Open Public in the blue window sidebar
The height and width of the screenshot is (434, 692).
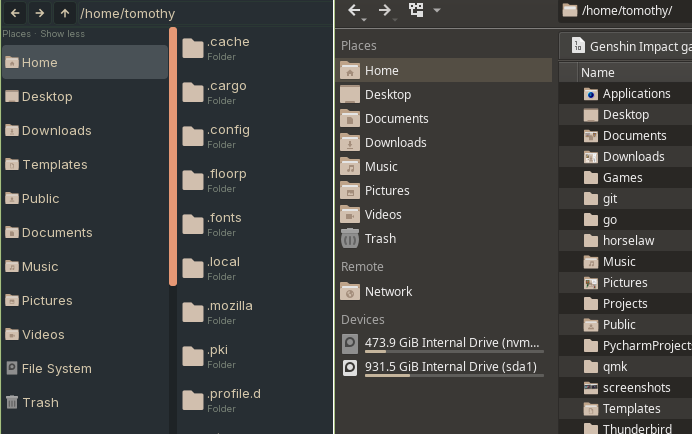(85, 199)
